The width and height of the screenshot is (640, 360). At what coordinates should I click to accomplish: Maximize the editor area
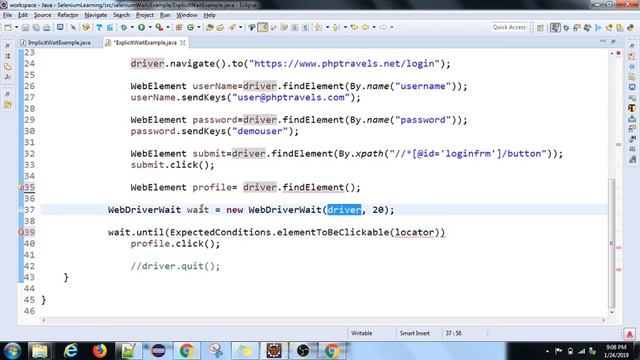coord(613,42)
